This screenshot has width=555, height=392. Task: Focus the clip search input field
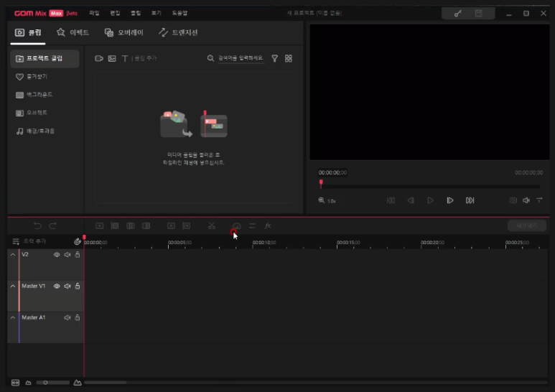tap(241, 58)
